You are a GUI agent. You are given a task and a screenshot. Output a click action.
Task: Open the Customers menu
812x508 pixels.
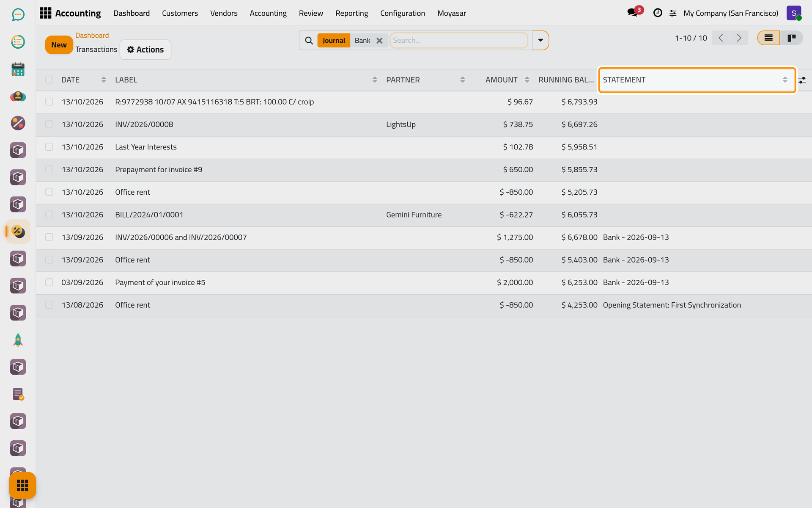click(x=180, y=13)
